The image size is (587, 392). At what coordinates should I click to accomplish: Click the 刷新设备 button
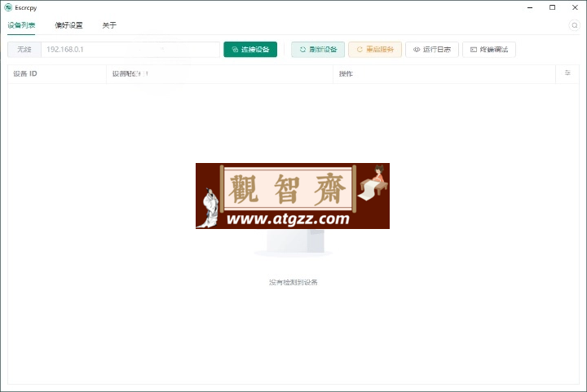click(x=318, y=50)
